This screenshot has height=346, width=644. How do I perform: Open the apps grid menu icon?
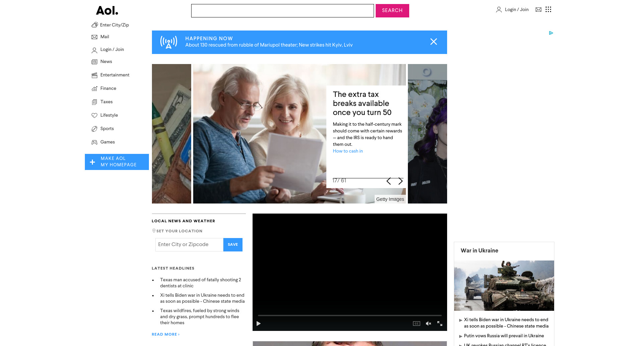pos(548,9)
